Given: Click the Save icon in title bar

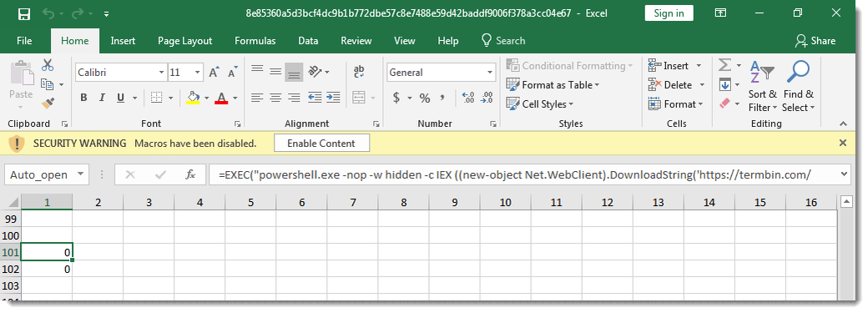Looking at the screenshot, I should (x=24, y=13).
